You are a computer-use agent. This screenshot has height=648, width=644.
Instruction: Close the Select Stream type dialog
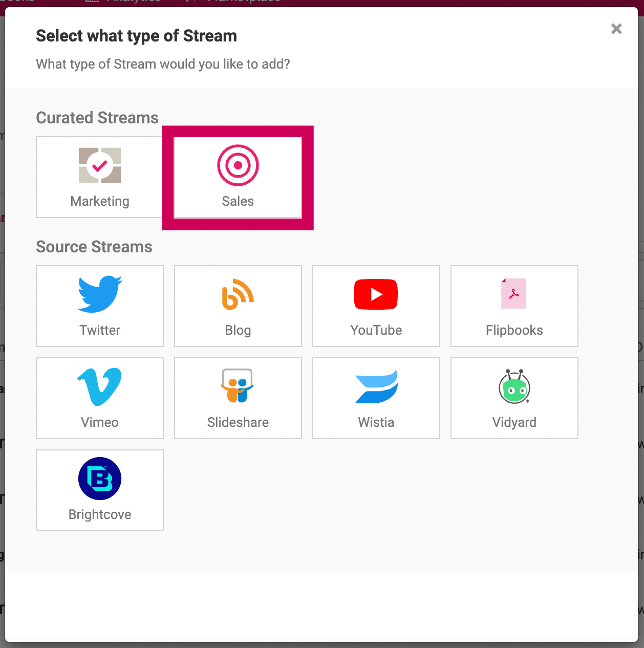616,29
